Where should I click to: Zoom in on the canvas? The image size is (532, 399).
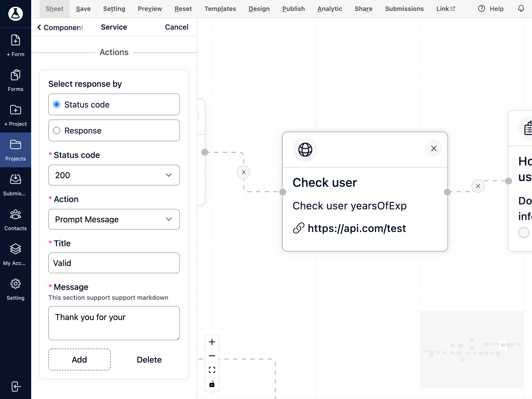(212, 342)
